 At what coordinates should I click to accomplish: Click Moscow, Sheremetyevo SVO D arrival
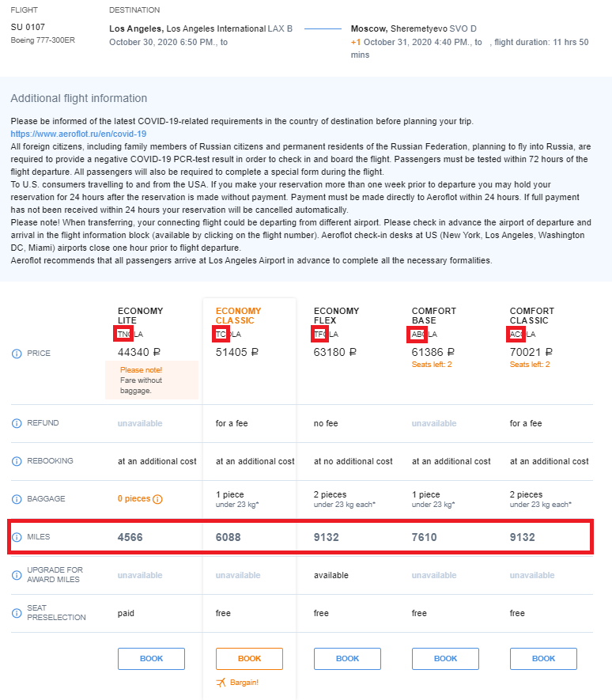coord(414,28)
